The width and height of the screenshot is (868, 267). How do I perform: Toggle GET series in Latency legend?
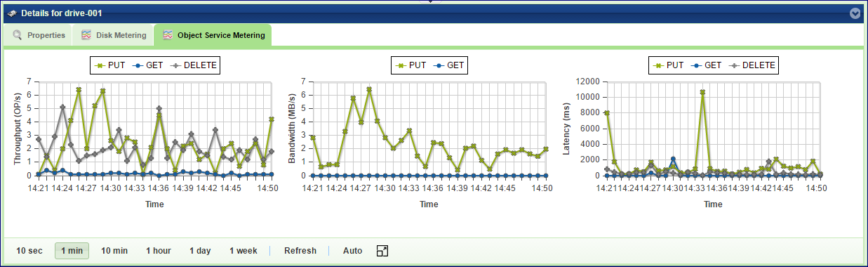[705, 65]
